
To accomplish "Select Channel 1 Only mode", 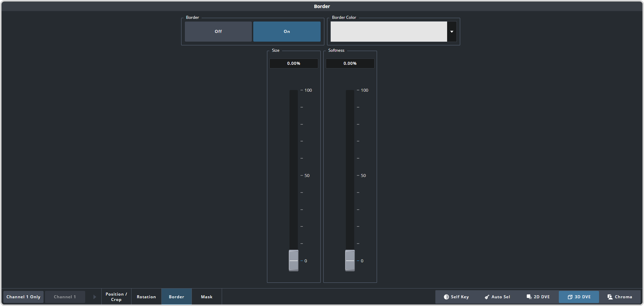I will pyautogui.click(x=23, y=297).
